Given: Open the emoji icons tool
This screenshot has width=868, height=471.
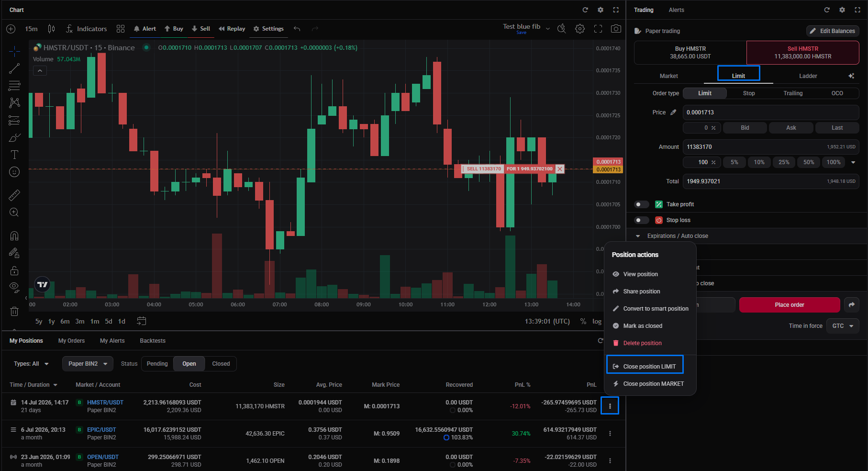Looking at the screenshot, I should [x=14, y=172].
